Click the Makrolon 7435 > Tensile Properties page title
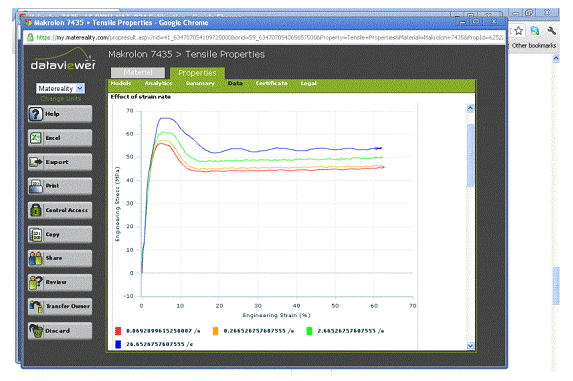This screenshot has height=381, width=573. click(186, 54)
